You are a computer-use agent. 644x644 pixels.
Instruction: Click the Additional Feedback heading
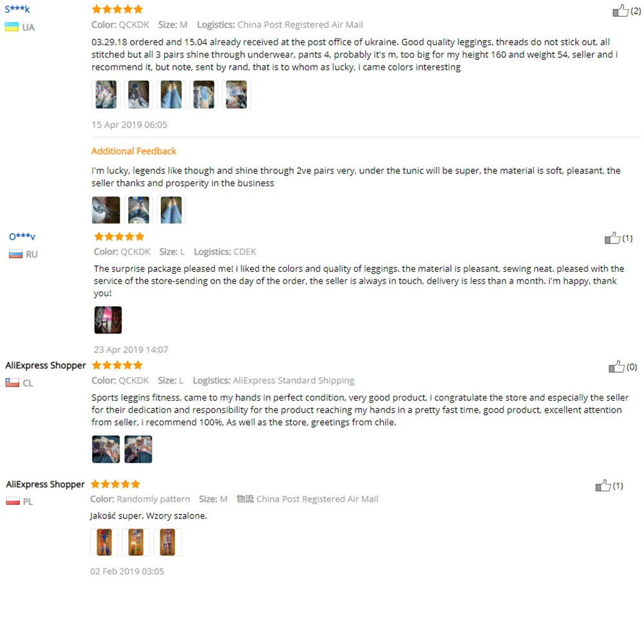point(134,151)
